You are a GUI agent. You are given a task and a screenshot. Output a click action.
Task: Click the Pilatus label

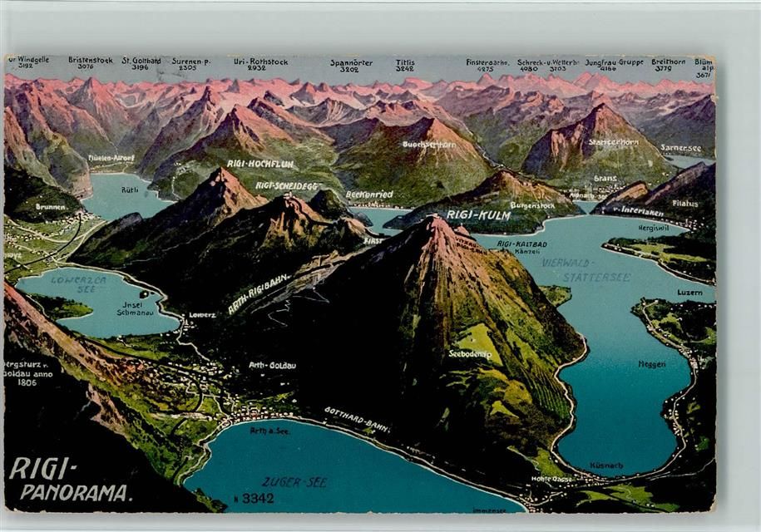(x=685, y=204)
